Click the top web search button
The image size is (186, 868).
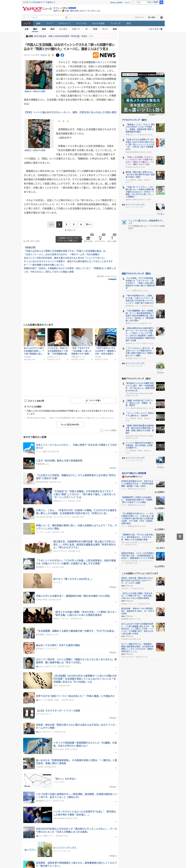(161, 2)
